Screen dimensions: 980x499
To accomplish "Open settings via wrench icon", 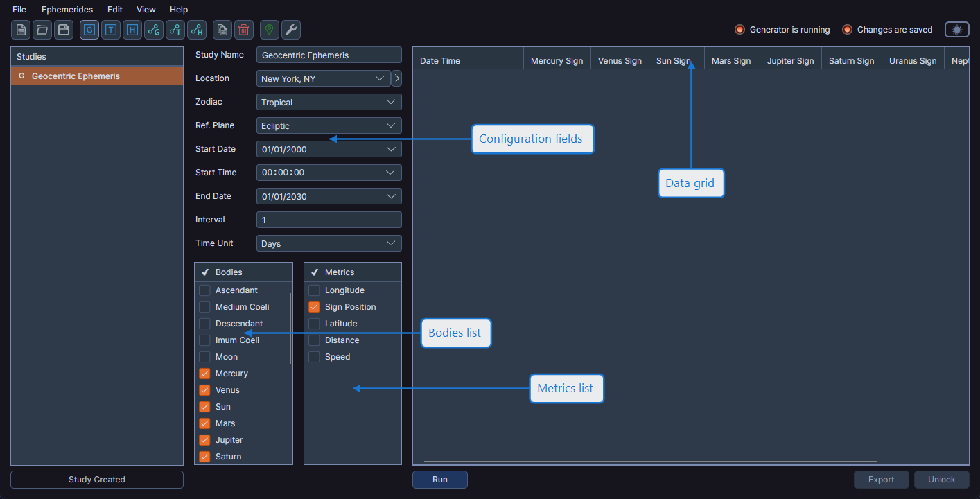I will tap(290, 30).
